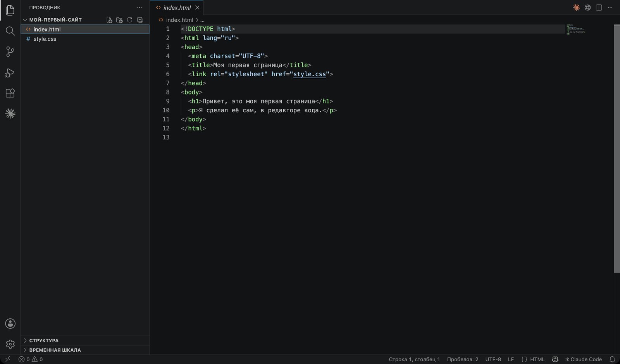Open Explorer panel more actions menu
Screen dimensions: 620x364
(x=139, y=7)
